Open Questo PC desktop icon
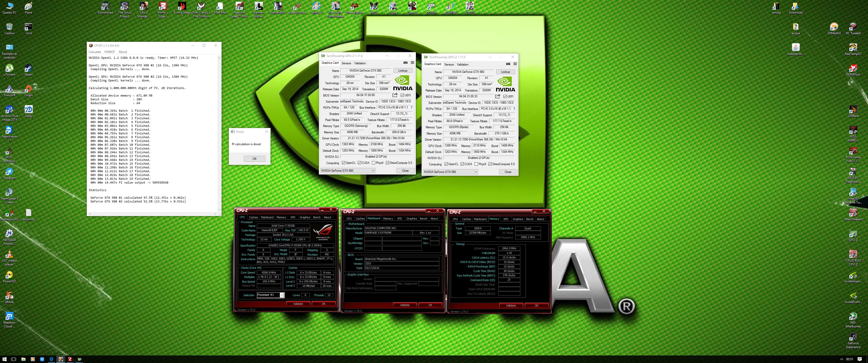This screenshot has height=363, width=868. point(9,8)
